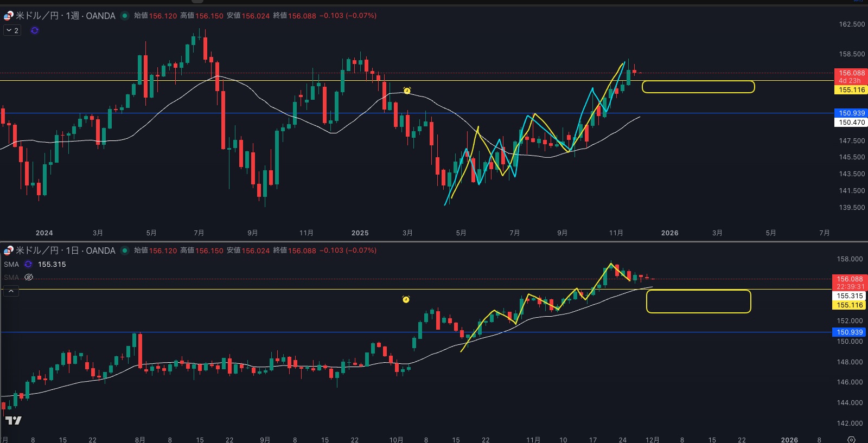This screenshot has width=868, height=443.
Task: Click the SMA refresh icon showing 155.315
Action: (28, 265)
